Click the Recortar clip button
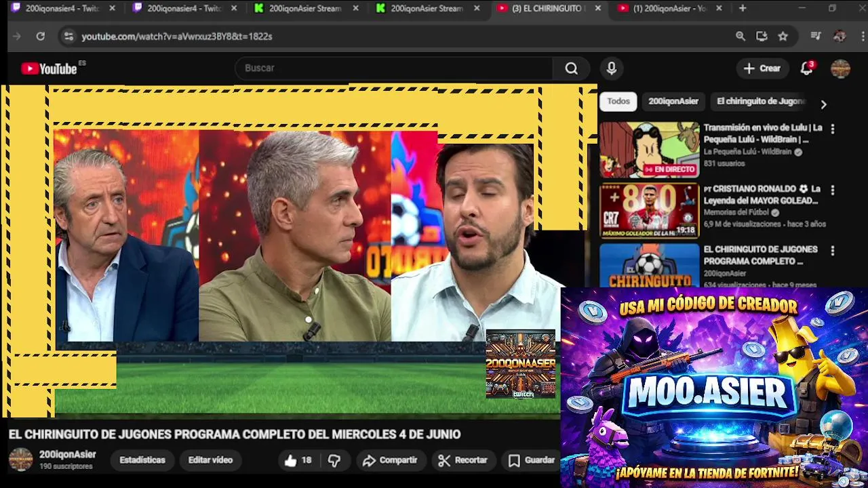This screenshot has width=868, height=488. pyautogui.click(x=463, y=460)
